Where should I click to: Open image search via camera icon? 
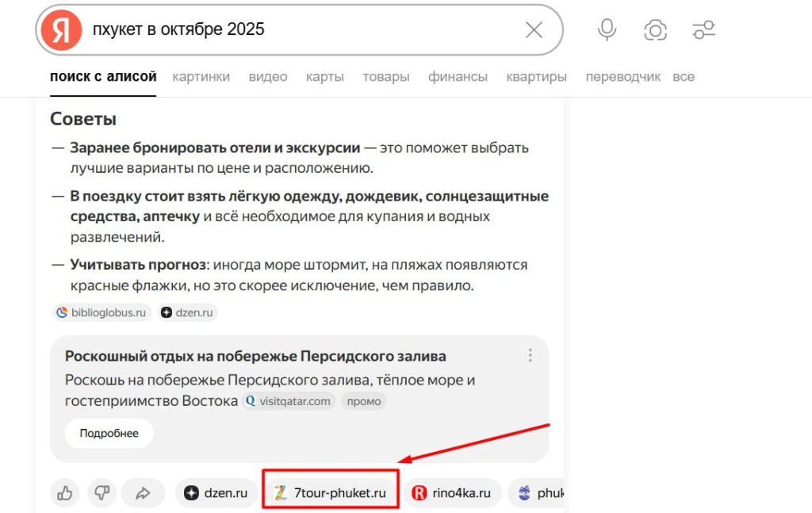click(655, 30)
